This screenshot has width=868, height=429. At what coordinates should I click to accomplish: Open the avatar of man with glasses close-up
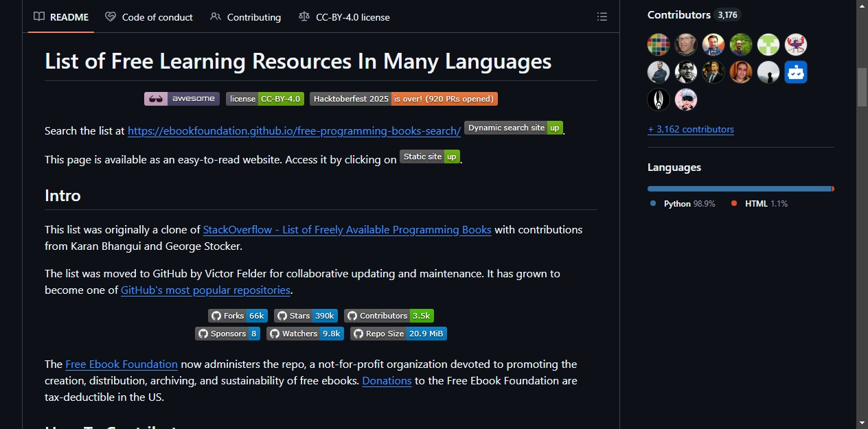686,45
